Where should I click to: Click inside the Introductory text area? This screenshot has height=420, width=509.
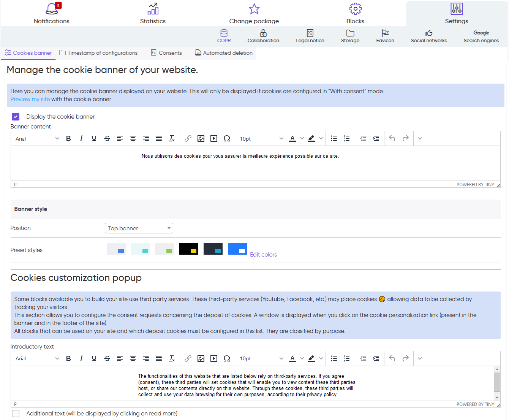point(252,383)
